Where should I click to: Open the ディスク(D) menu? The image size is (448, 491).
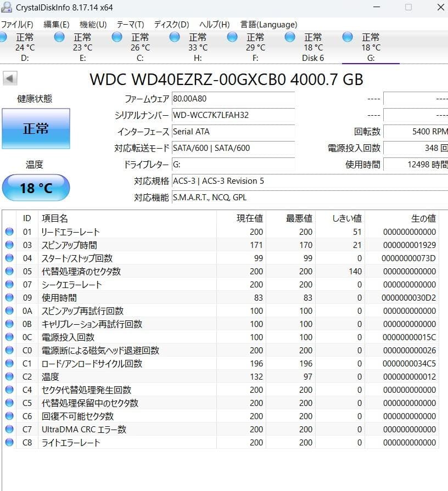(x=171, y=25)
